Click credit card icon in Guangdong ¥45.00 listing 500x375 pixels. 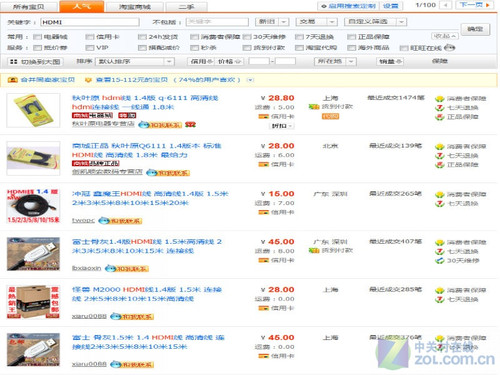click(263, 260)
